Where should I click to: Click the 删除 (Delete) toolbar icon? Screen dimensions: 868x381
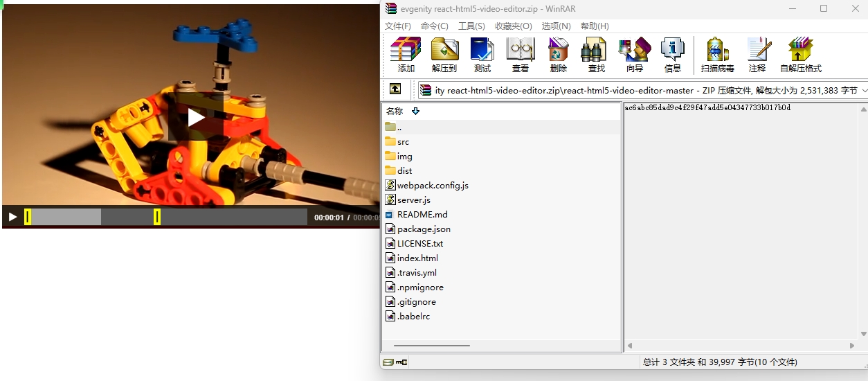tap(559, 50)
